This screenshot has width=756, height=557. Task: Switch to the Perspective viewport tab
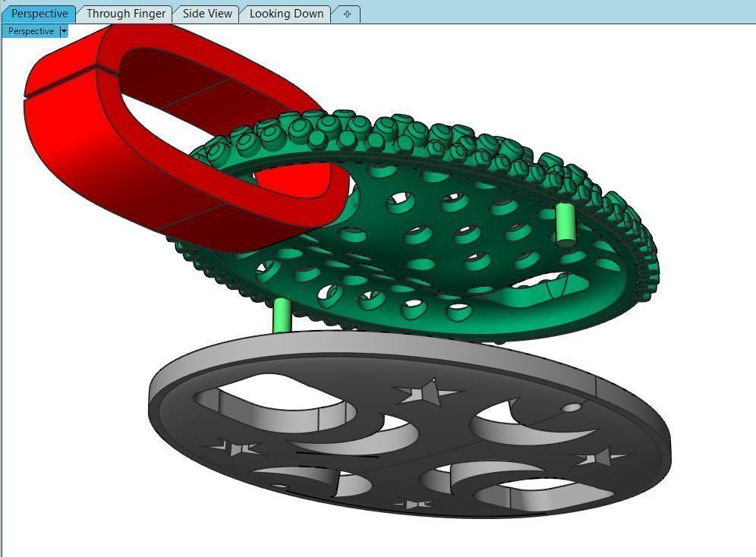click(x=39, y=14)
